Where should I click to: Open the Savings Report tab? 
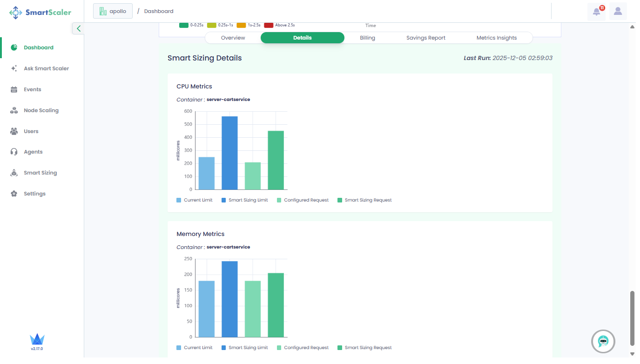click(x=425, y=38)
